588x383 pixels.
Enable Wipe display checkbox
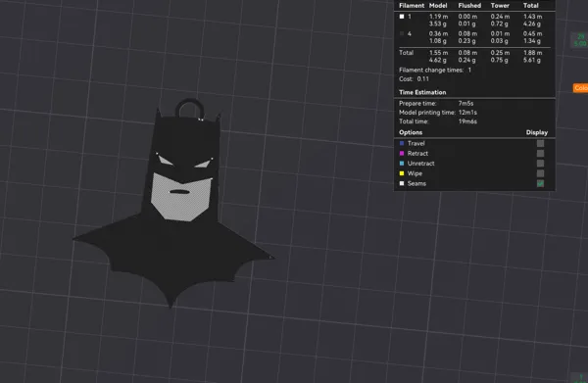tap(540, 173)
